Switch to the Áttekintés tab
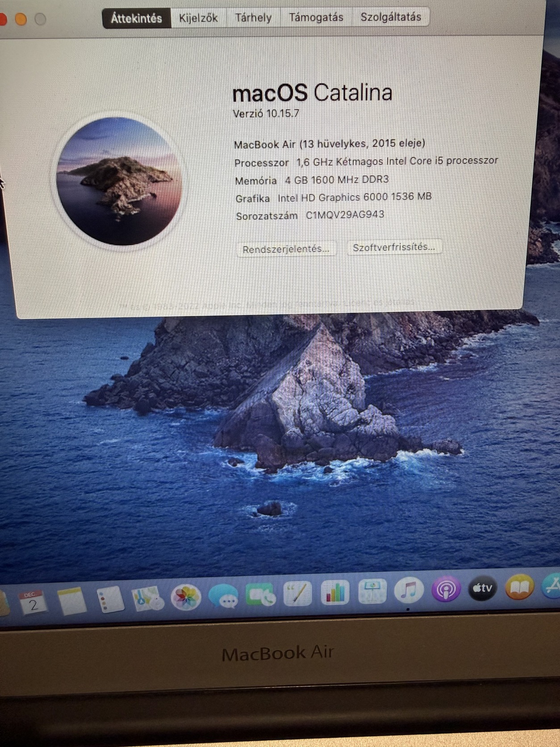This screenshot has width=560, height=747. [137, 18]
